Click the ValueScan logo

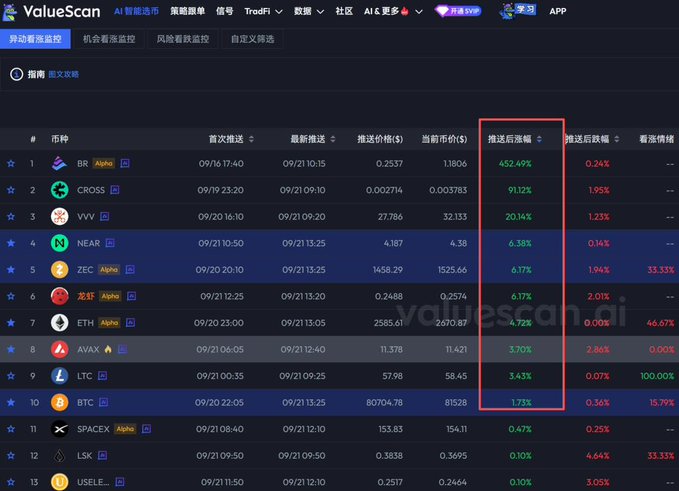51,12
